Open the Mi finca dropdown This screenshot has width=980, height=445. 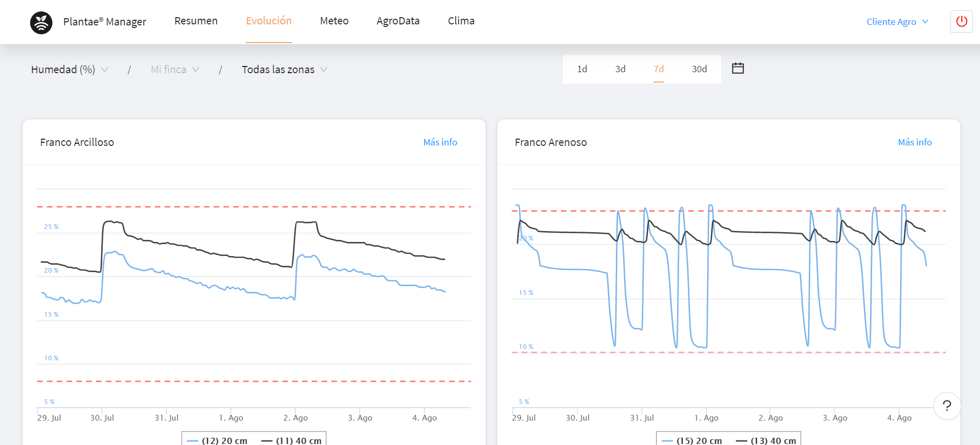[174, 70]
